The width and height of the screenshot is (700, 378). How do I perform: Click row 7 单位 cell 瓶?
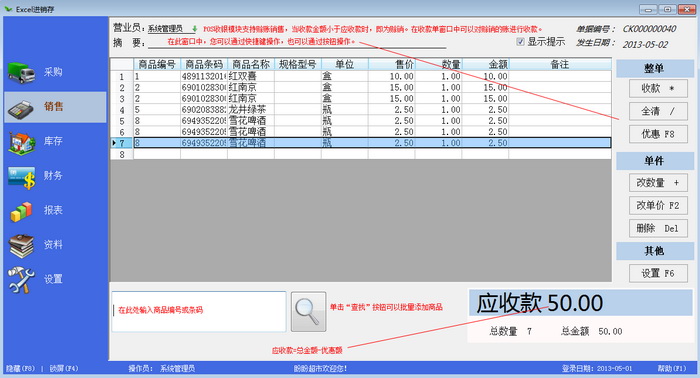pyautogui.click(x=345, y=143)
